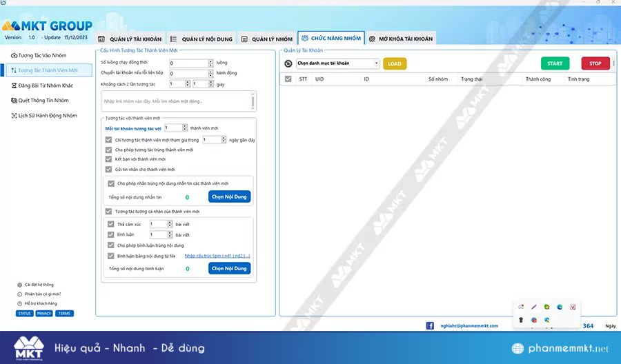The image size is (621, 364).
Task: Click the MKT Group logo at top left
Action: click(47, 26)
